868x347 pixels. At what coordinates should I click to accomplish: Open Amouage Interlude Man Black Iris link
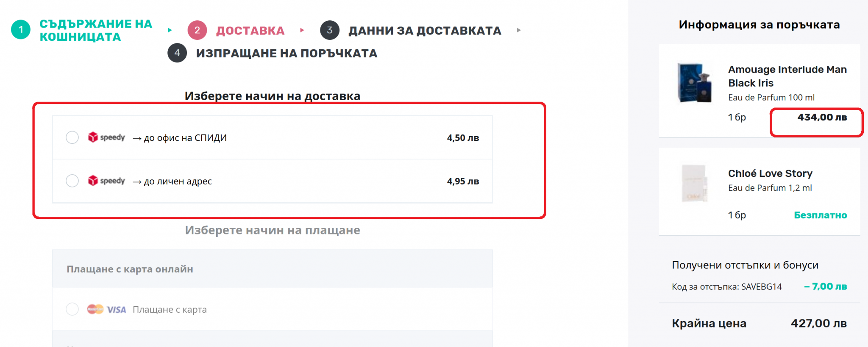787,76
